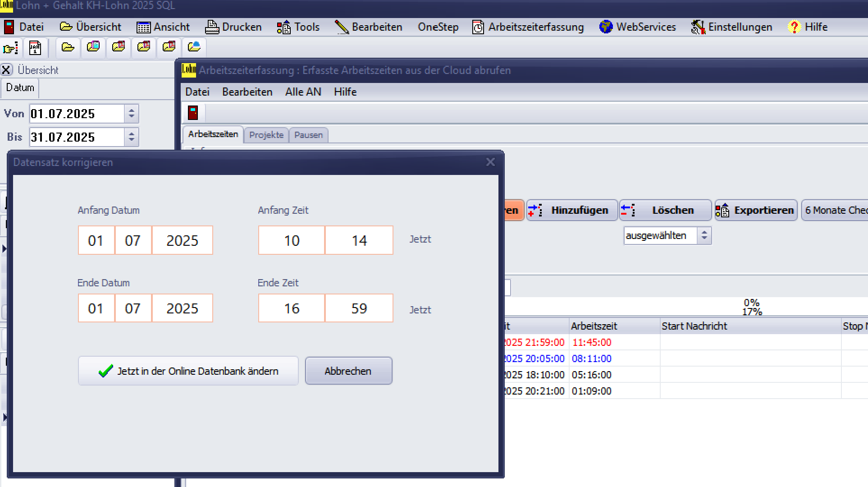Open the ausgewählten selector arrows
The width and height of the screenshot is (868, 487).
704,235
